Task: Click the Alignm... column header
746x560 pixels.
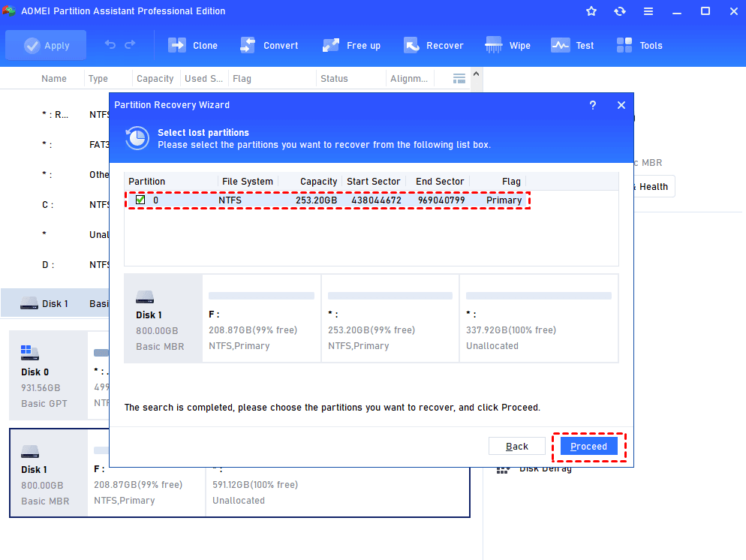Action: click(409, 79)
